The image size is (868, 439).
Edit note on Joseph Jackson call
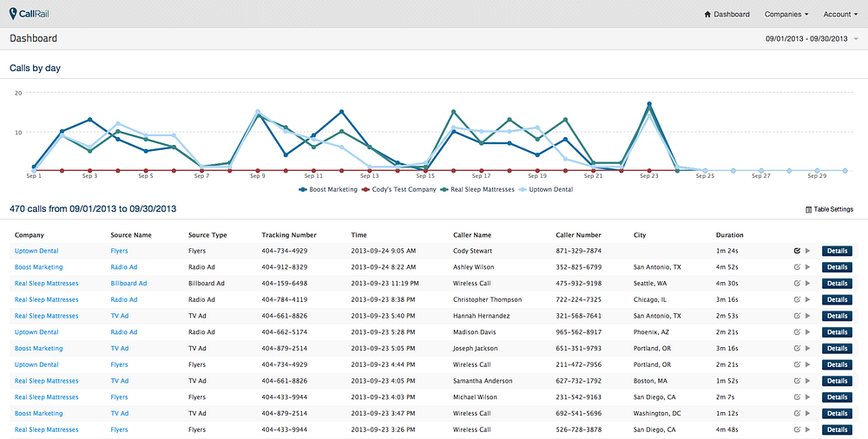click(x=797, y=348)
